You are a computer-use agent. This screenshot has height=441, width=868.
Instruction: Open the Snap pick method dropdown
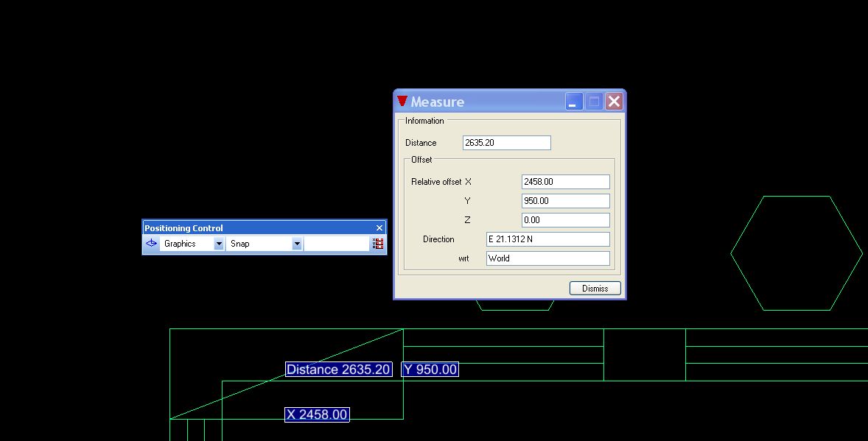click(297, 244)
